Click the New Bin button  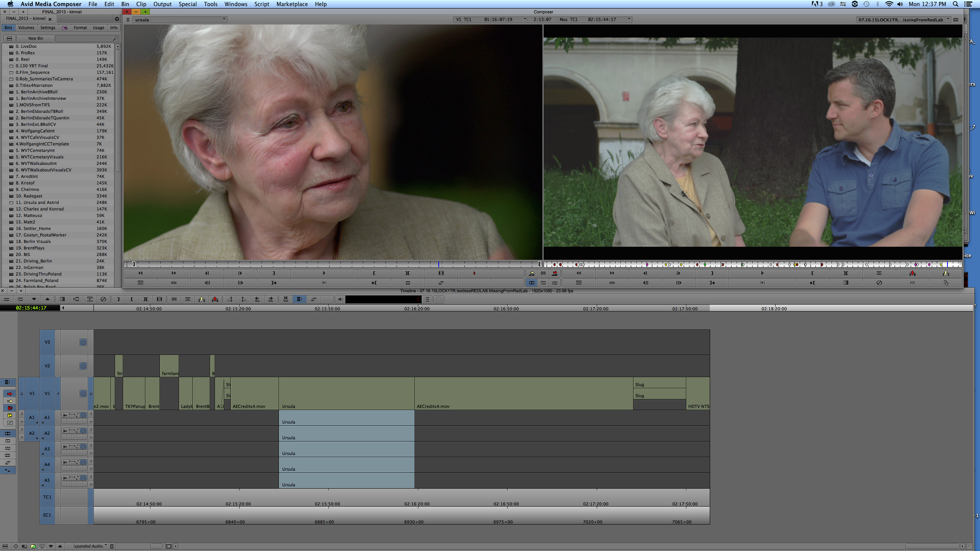coord(35,38)
